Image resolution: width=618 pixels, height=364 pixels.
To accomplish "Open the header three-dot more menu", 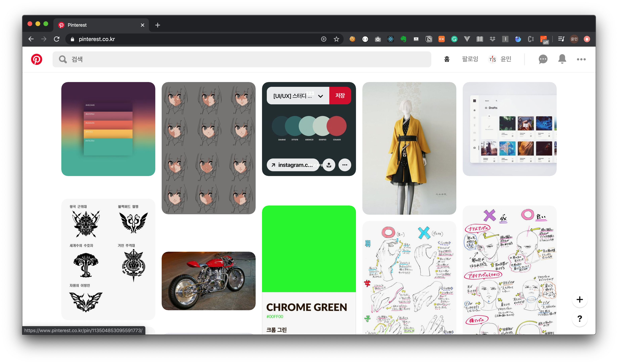I will click(x=581, y=59).
